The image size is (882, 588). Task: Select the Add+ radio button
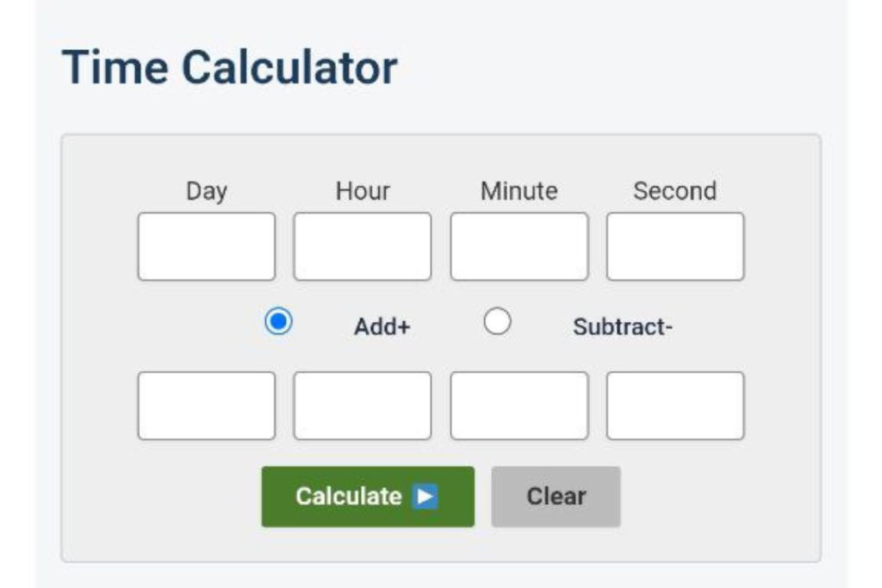(x=278, y=323)
